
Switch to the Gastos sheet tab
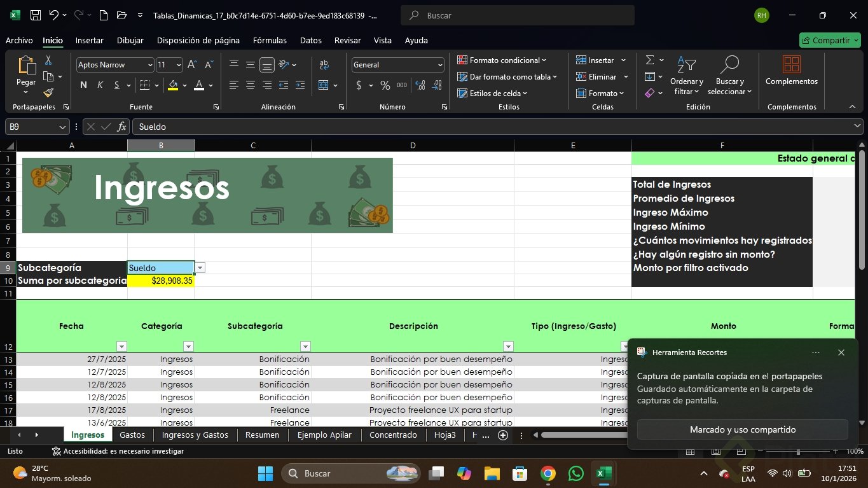tap(132, 435)
